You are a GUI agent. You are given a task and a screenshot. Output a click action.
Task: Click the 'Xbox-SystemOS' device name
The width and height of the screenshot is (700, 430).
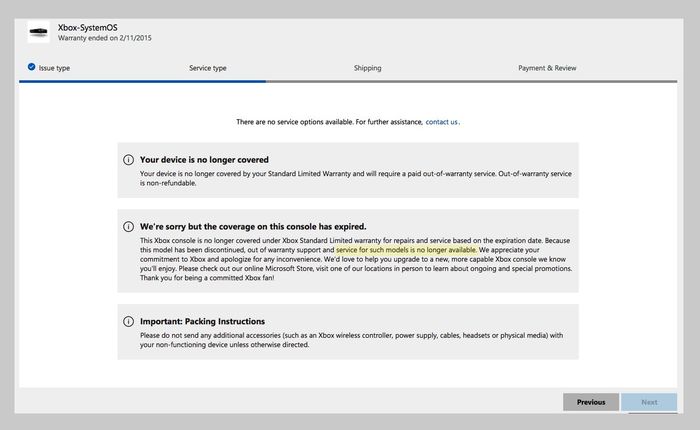tap(88, 28)
